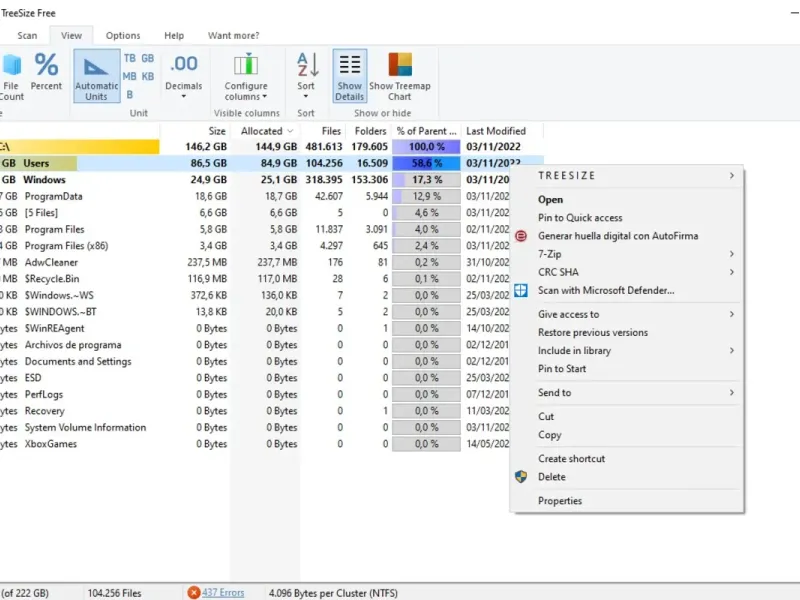Select the XboxGames folder row
This screenshot has height=600, width=800.
pyautogui.click(x=255, y=444)
